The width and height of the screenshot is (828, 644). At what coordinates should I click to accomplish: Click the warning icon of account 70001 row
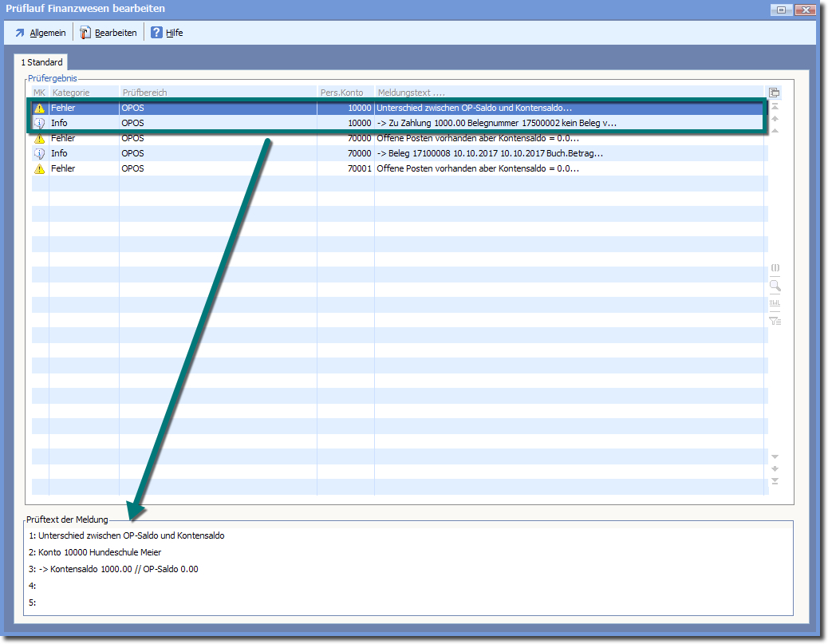(39, 168)
